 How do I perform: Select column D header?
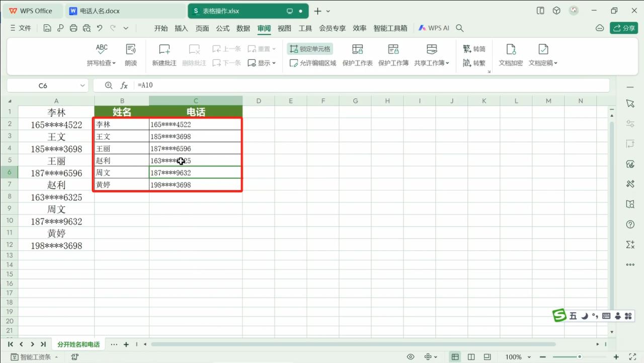pos(259,101)
